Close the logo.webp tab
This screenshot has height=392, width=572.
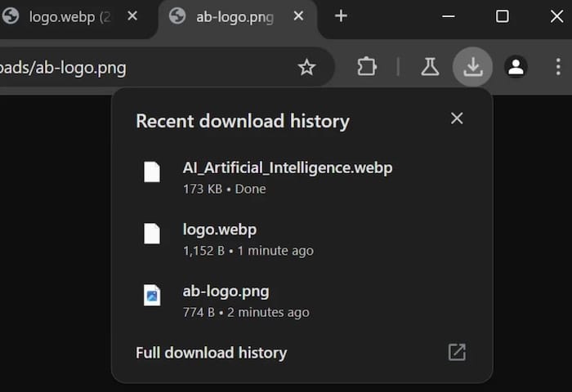click(x=132, y=16)
